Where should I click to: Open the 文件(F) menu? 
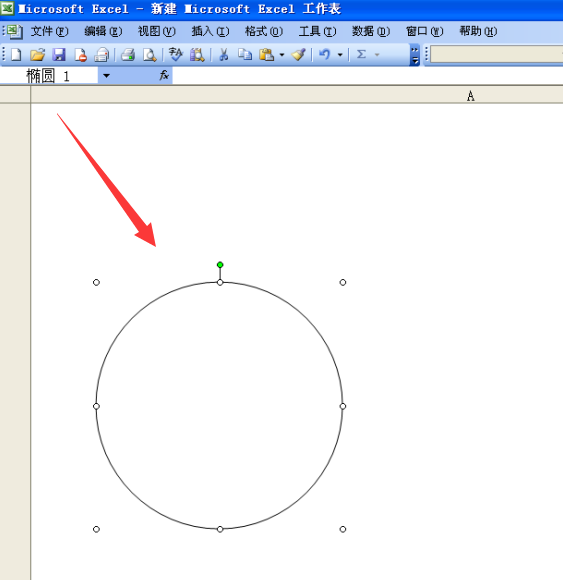coord(50,31)
